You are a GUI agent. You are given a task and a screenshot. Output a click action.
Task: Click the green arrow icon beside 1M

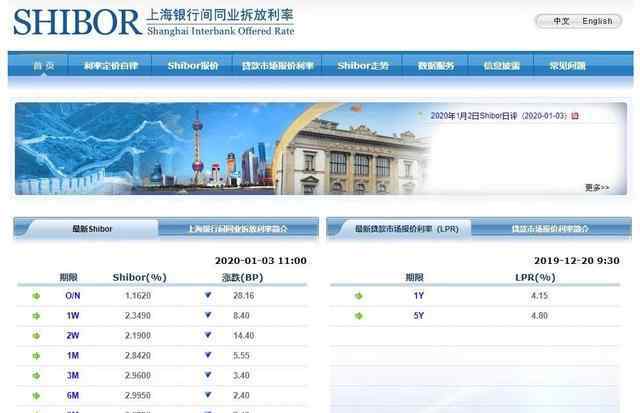point(36,356)
